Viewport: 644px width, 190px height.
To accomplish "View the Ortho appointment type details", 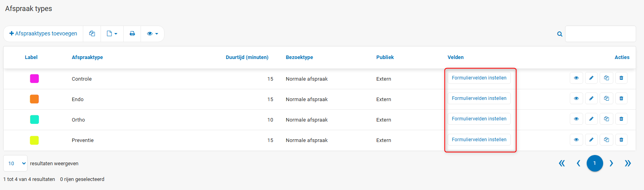I will (576, 119).
